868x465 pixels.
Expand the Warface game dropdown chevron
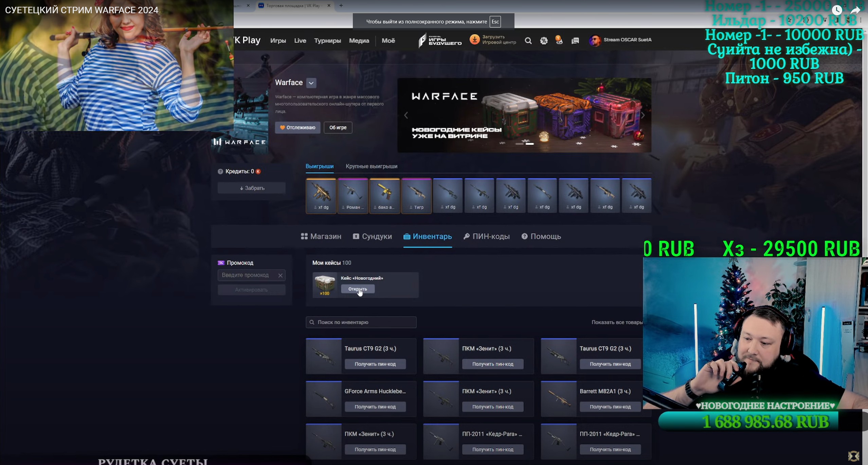tap(311, 83)
